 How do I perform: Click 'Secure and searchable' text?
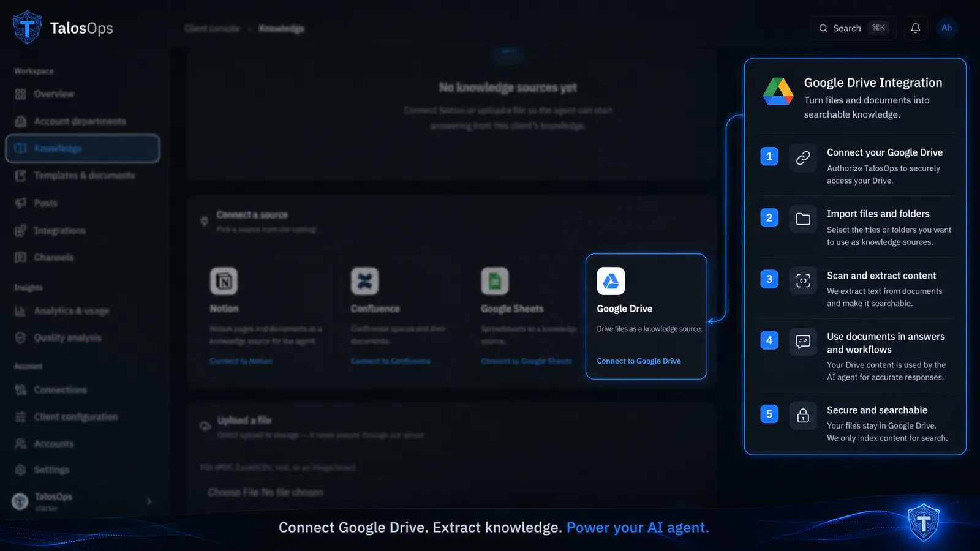point(877,410)
